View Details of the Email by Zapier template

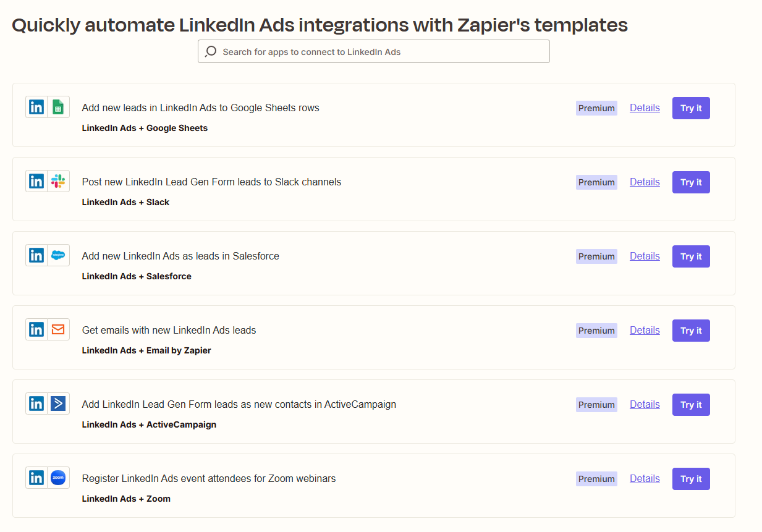[x=645, y=330]
